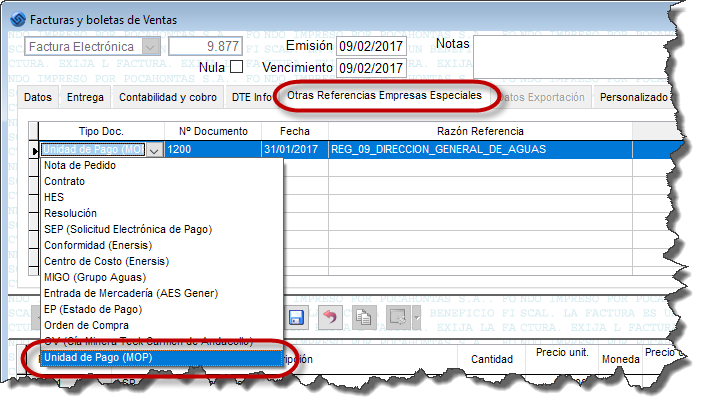The image size is (711, 412).
Task: Open the Contabilidad y cobro tab
Action: pyautogui.click(x=168, y=97)
